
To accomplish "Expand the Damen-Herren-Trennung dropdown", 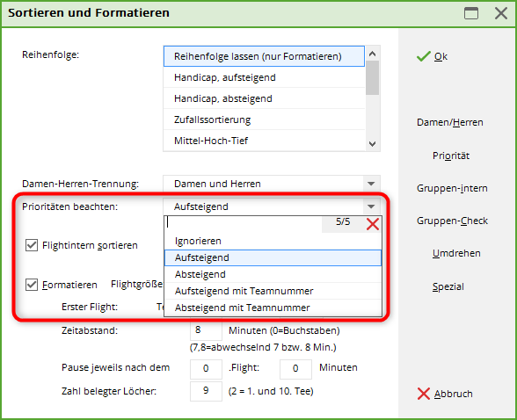I will pos(371,184).
